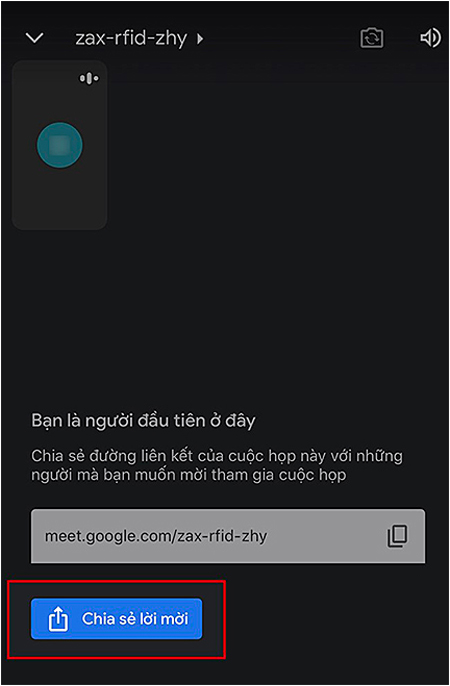Tap the meet.google.com/zax-rfid-zhy link text
Screen dimensions: 450x686
(156, 536)
